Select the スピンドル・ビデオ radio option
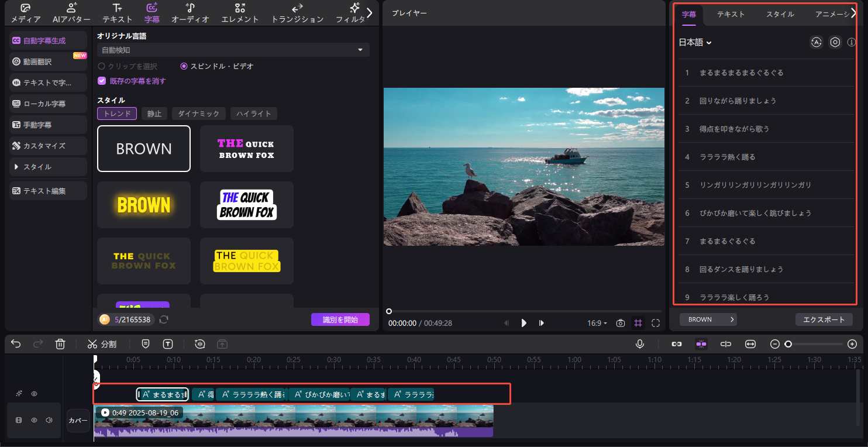This screenshot has height=447, width=868. (x=184, y=66)
